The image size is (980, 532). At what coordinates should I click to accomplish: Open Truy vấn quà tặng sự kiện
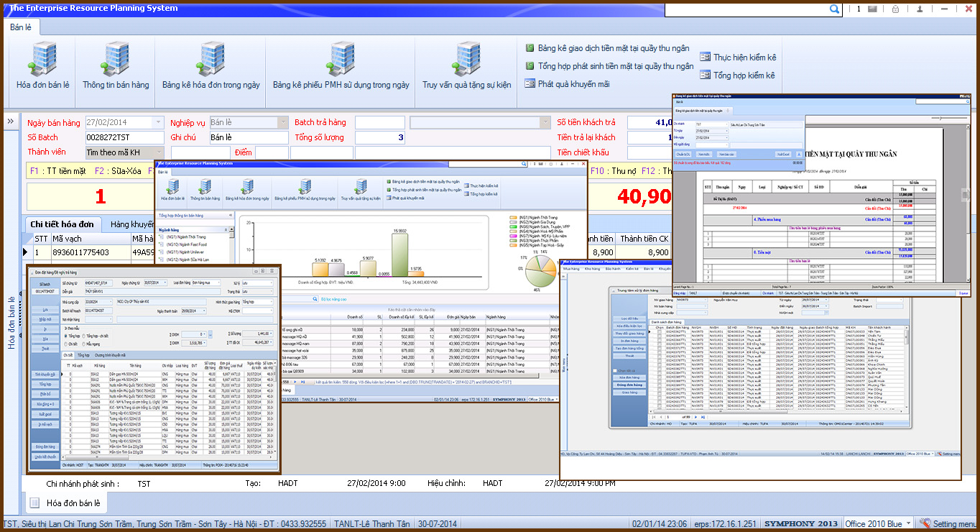tap(467, 65)
